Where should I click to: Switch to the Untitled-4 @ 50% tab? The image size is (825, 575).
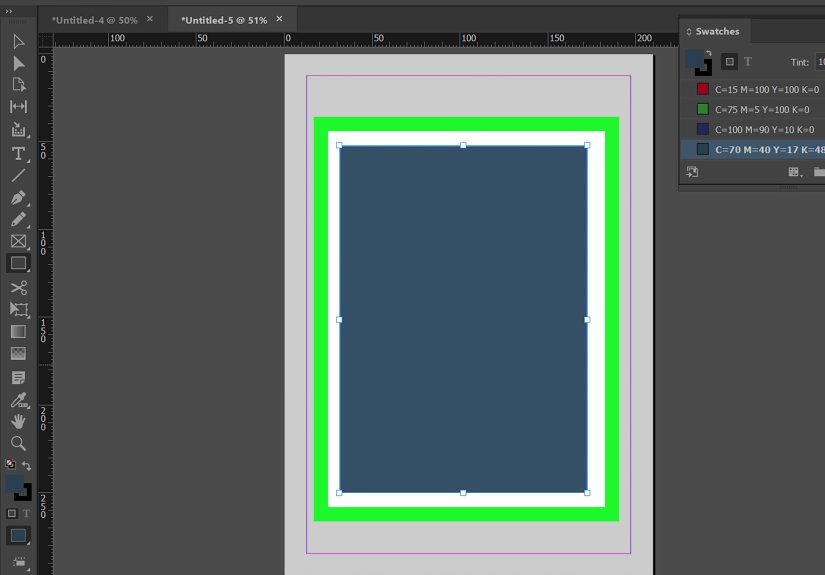(94, 20)
